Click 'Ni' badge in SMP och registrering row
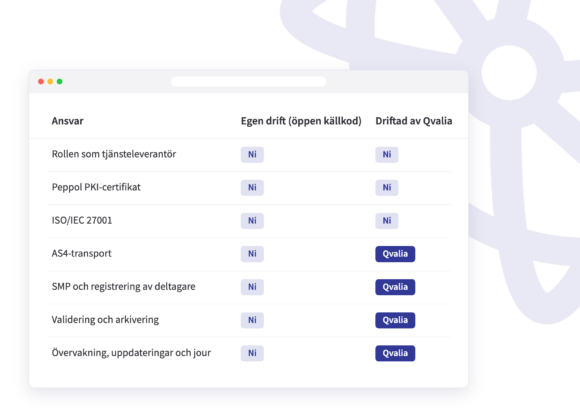The image size is (580, 414). pyautogui.click(x=252, y=287)
